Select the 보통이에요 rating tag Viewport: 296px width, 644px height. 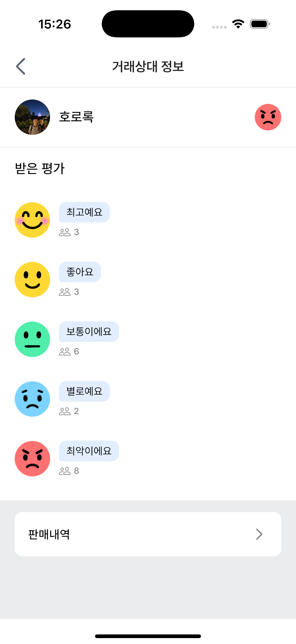pos(89,332)
